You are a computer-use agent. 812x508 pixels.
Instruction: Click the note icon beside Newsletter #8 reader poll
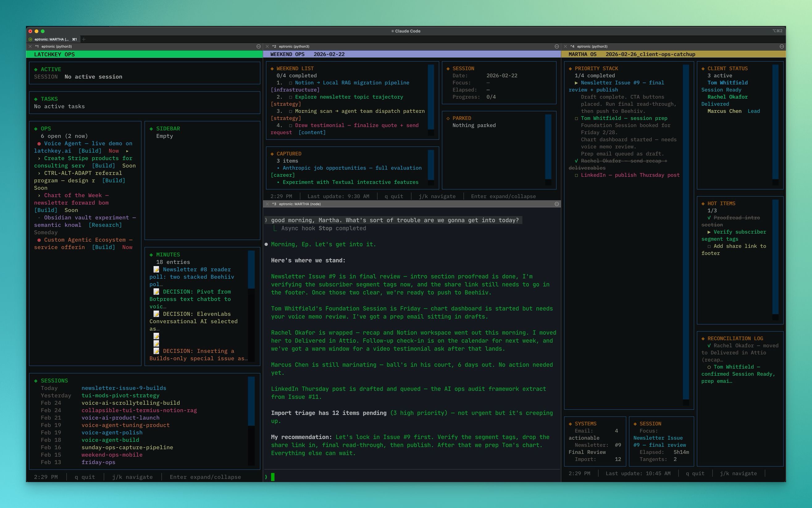pyautogui.click(x=157, y=269)
